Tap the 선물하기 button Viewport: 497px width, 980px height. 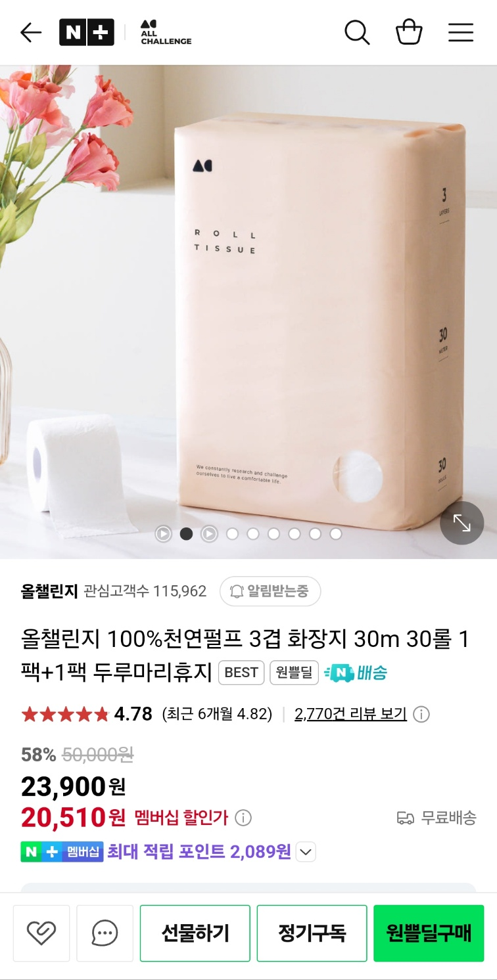pyautogui.click(x=195, y=933)
